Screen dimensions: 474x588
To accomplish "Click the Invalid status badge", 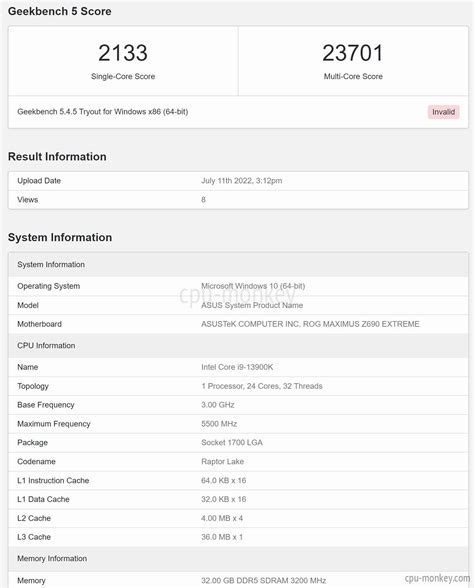I will click(x=444, y=112).
